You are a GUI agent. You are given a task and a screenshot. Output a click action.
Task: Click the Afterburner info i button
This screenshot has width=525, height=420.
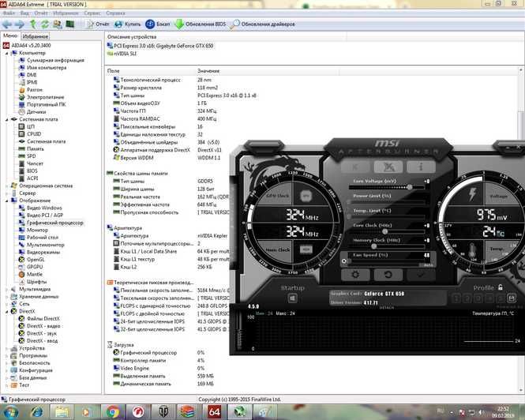click(x=421, y=167)
